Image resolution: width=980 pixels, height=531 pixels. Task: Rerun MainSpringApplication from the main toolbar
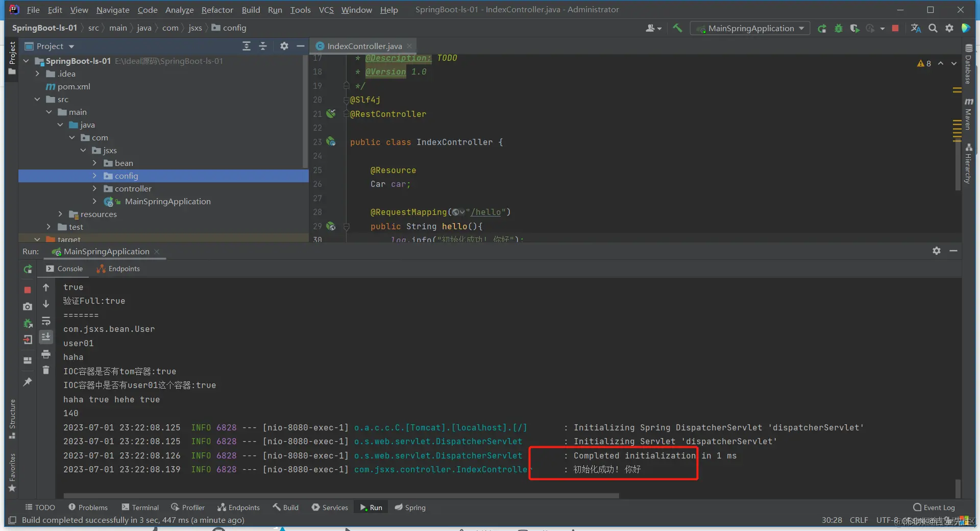click(822, 29)
